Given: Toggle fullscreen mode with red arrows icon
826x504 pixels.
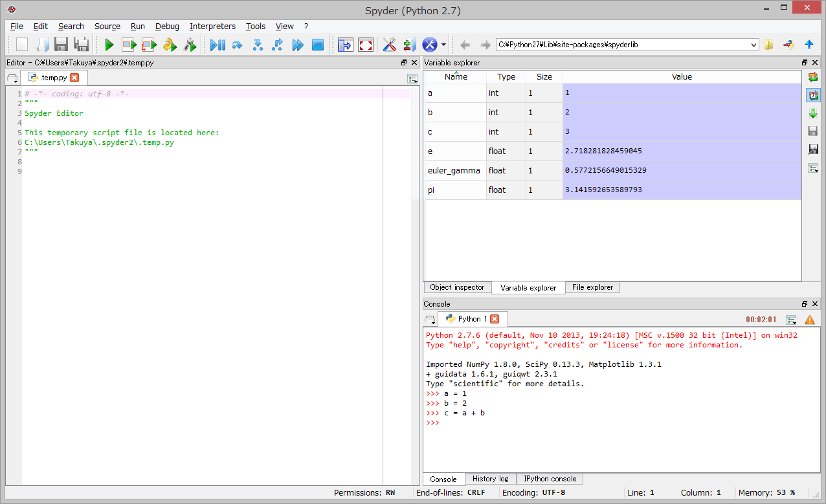Looking at the screenshot, I should (x=366, y=45).
